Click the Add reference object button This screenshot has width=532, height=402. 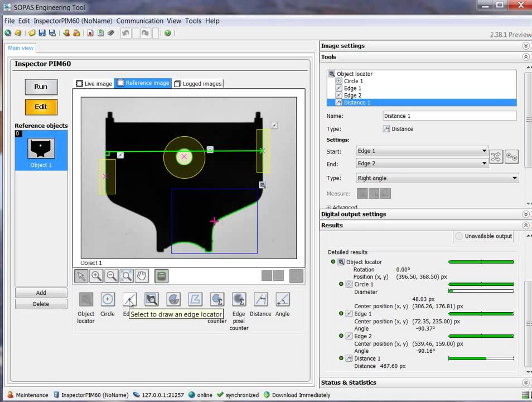tap(41, 293)
